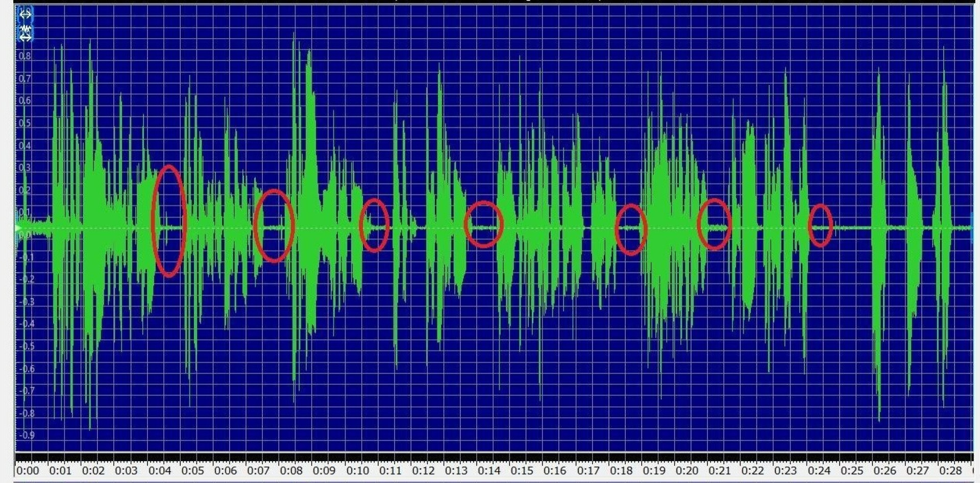Click the smallest red circle near 0:24
Image resolution: width=980 pixels, height=483 pixels.
coord(820,225)
